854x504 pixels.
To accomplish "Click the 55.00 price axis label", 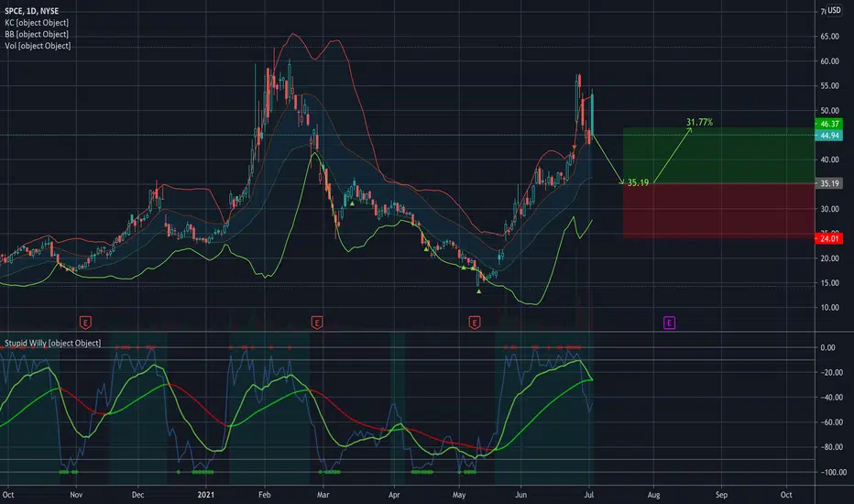I will pyautogui.click(x=829, y=86).
